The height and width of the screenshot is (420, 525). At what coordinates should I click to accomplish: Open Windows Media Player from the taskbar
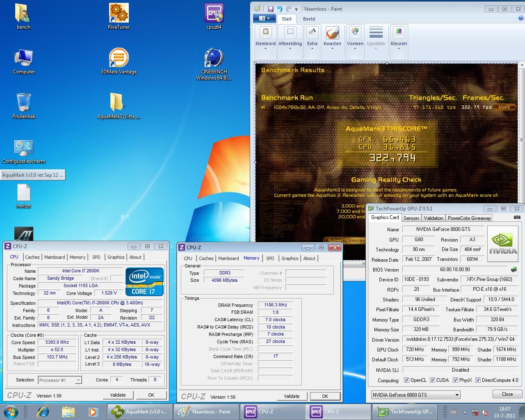point(93,411)
